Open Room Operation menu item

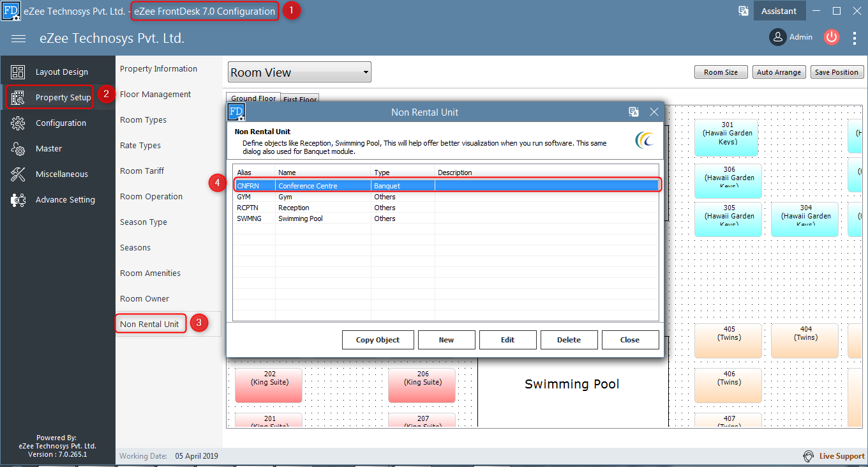[x=151, y=197]
